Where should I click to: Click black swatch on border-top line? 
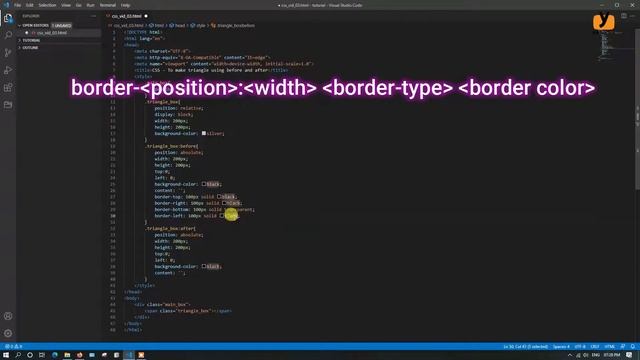click(219, 197)
